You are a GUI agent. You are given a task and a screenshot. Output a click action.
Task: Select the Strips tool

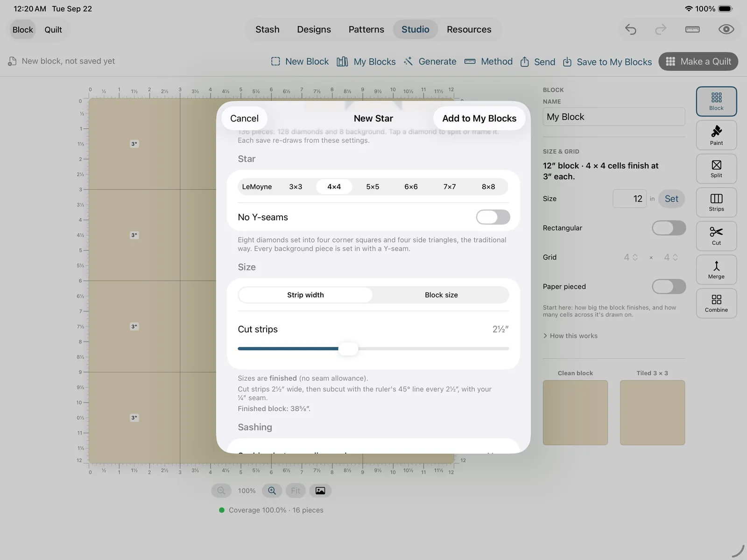coord(716,202)
